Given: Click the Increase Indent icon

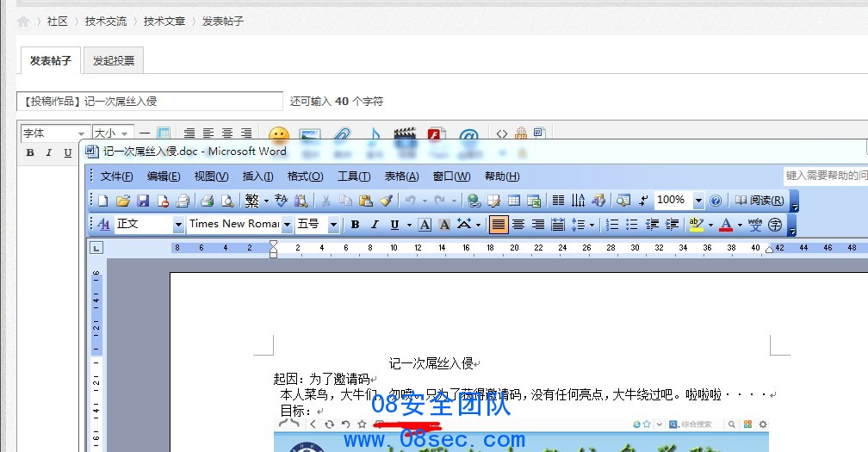Looking at the screenshot, I should (x=672, y=224).
